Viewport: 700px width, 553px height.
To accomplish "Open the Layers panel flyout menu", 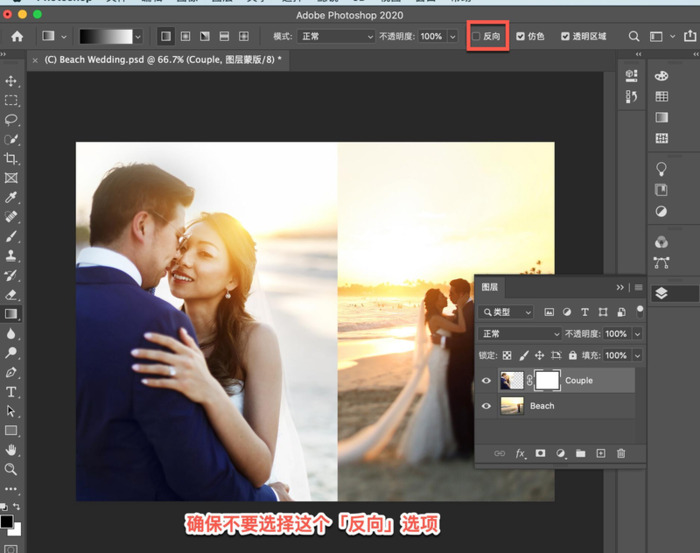I will pos(639,287).
